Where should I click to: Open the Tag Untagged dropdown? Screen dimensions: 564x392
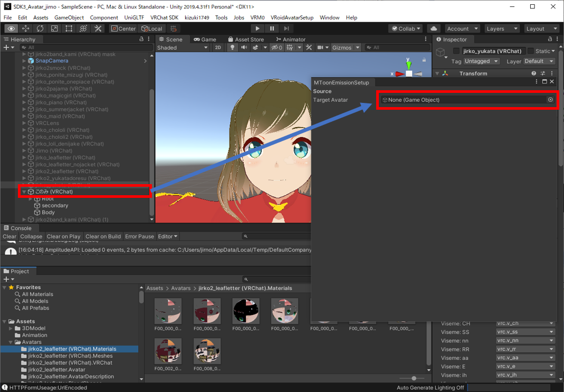pyautogui.click(x=481, y=61)
